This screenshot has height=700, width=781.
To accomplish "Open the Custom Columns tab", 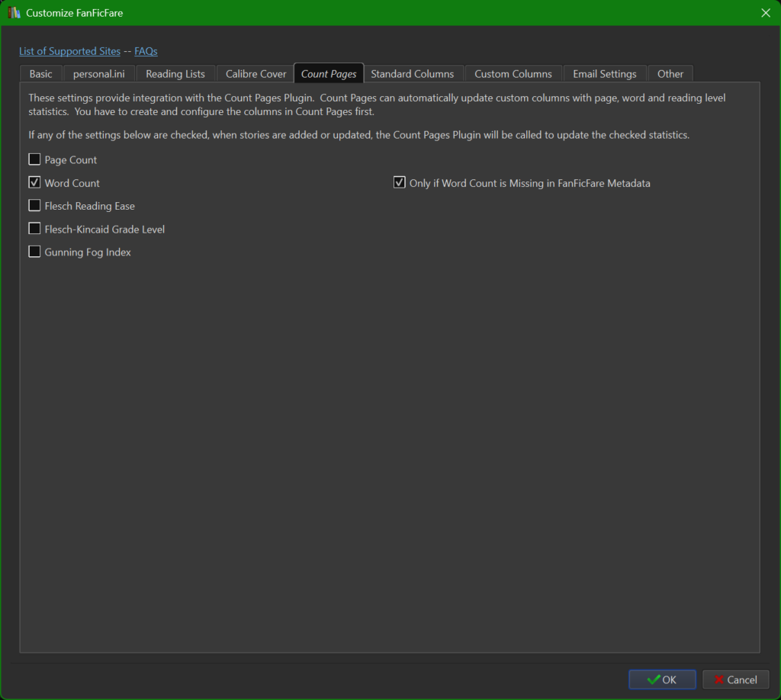I will 513,73.
